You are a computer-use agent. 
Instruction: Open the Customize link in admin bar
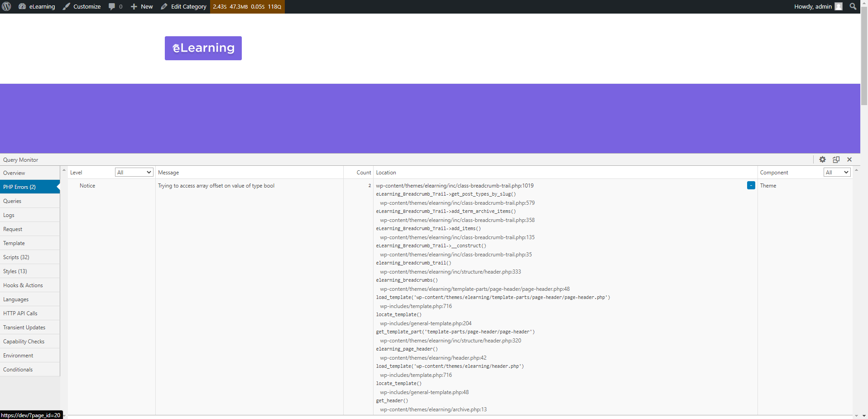[82, 6]
